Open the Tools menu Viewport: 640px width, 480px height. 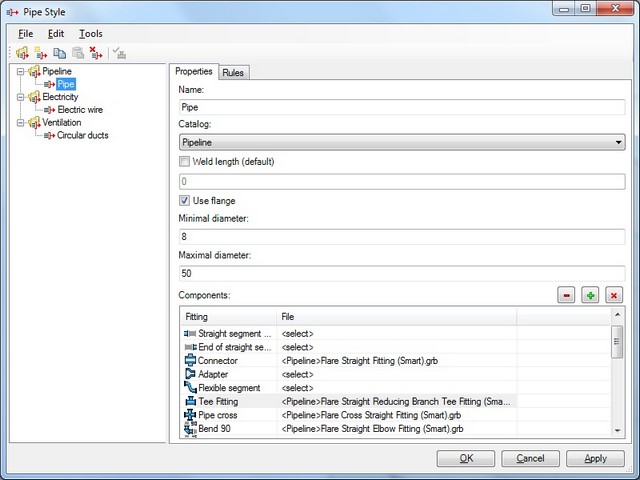click(x=90, y=33)
